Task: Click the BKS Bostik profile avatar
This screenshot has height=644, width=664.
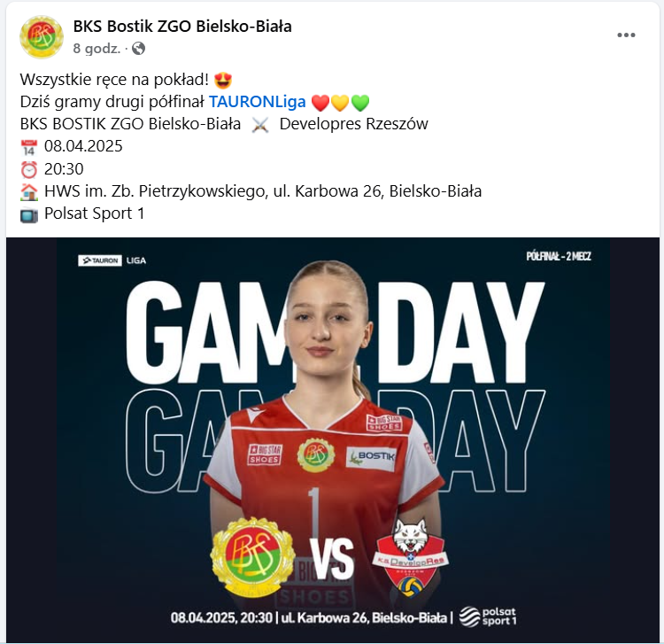Action: [x=42, y=37]
